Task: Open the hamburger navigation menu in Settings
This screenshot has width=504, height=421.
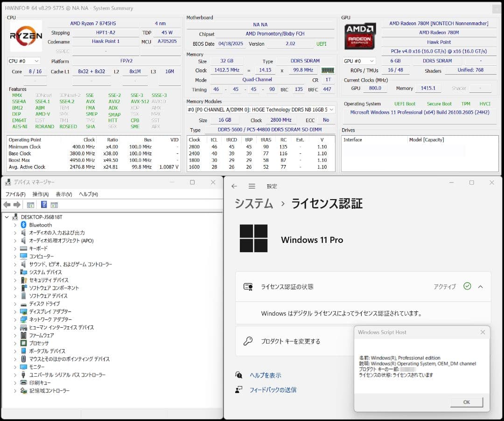Action: pyautogui.click(x=252, y=186)
